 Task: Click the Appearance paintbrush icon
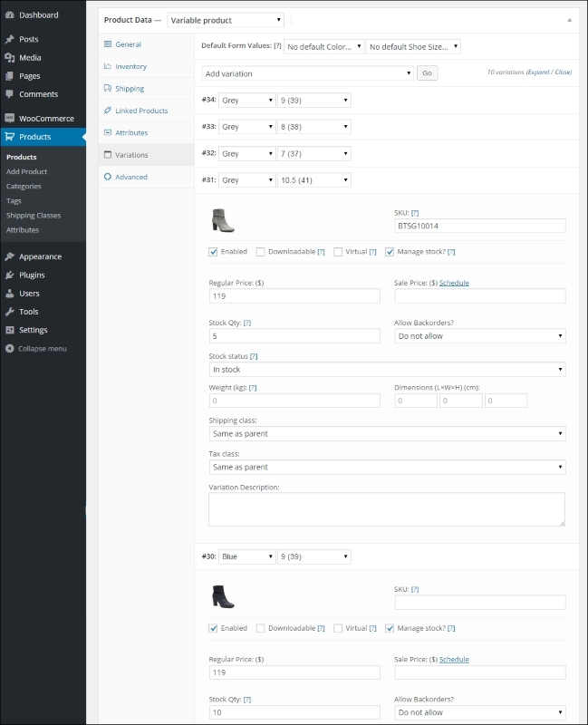10,256
